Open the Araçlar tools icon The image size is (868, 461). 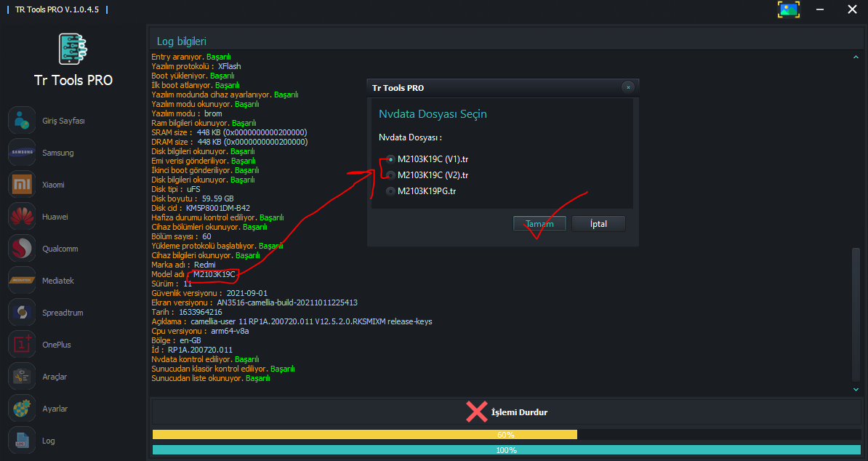(22, 377)
